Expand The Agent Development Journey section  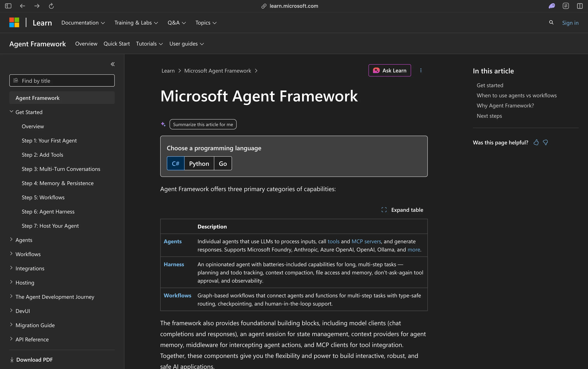tap(11, 296)
